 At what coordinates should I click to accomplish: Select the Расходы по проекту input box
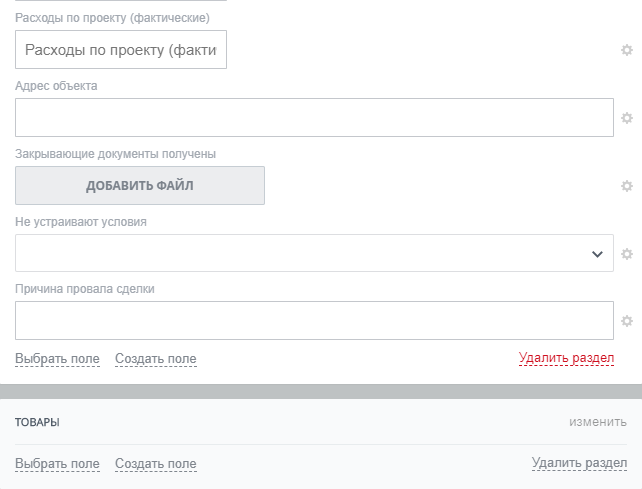tap(121, 50)
